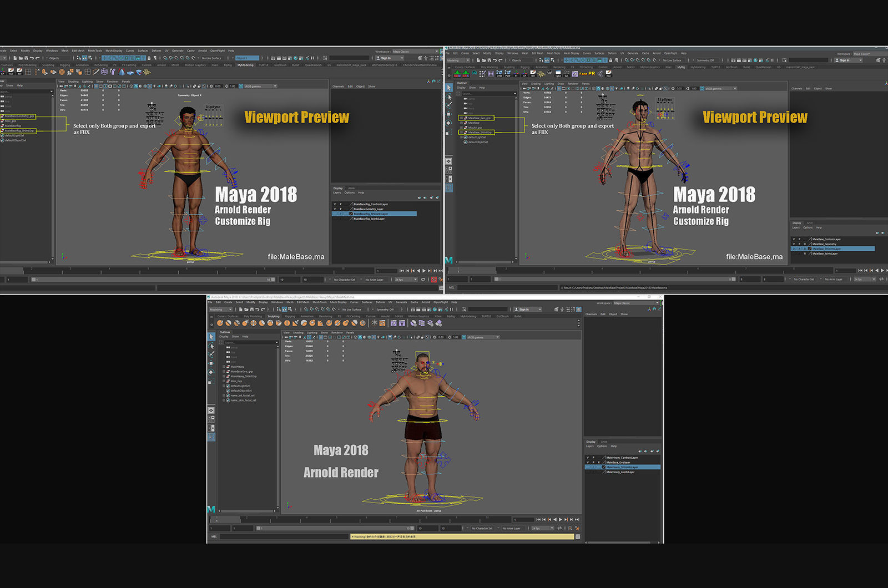
Task: Open the Arnold menu in bottom window
Action: (x=426, y=302)
